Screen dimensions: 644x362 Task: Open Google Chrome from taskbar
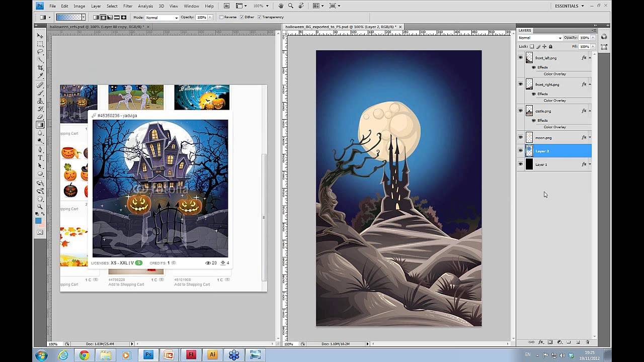pyautogui.click(x=84, y=355)
